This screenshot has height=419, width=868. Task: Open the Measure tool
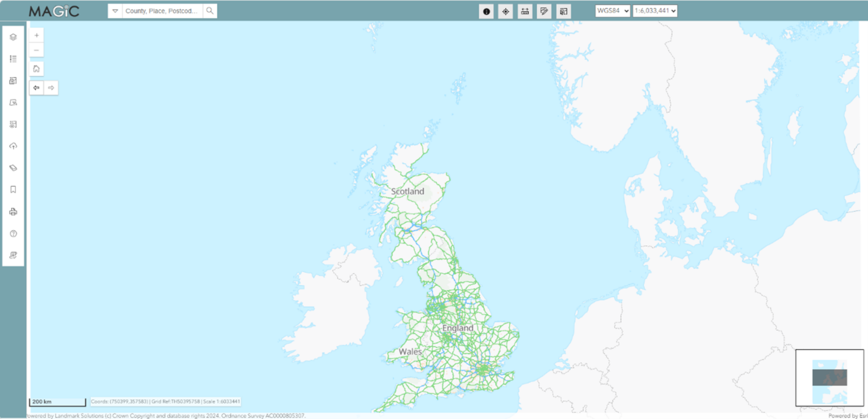(524, 11)
